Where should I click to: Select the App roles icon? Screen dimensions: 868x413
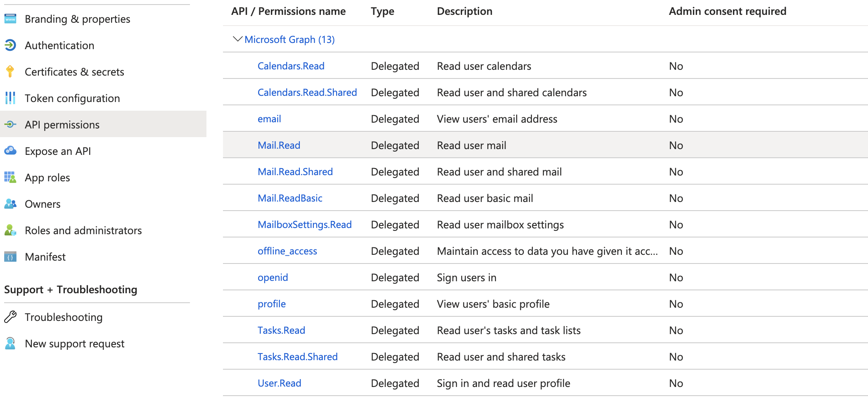(x=10, y=177)
